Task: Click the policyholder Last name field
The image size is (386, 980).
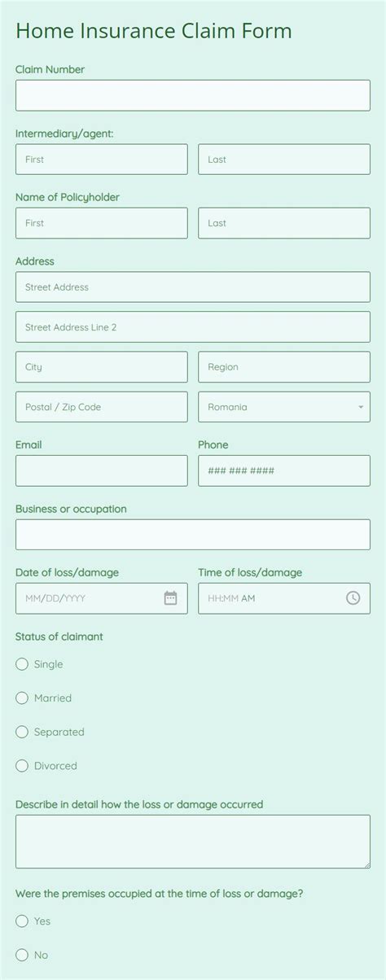Action: (284, 223)
